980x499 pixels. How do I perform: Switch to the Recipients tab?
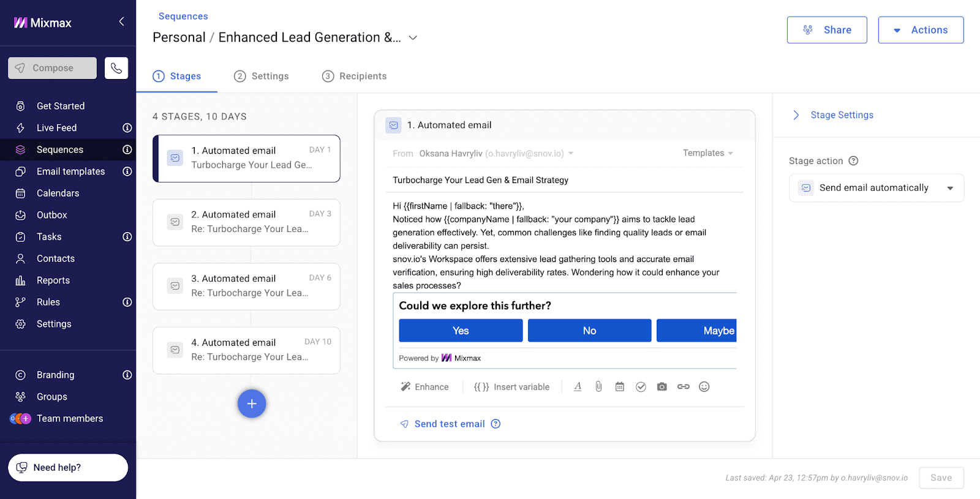(355, 76)
